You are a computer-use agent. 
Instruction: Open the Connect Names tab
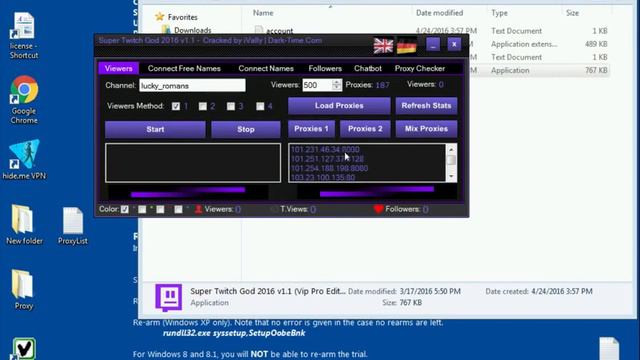(266, 68)
